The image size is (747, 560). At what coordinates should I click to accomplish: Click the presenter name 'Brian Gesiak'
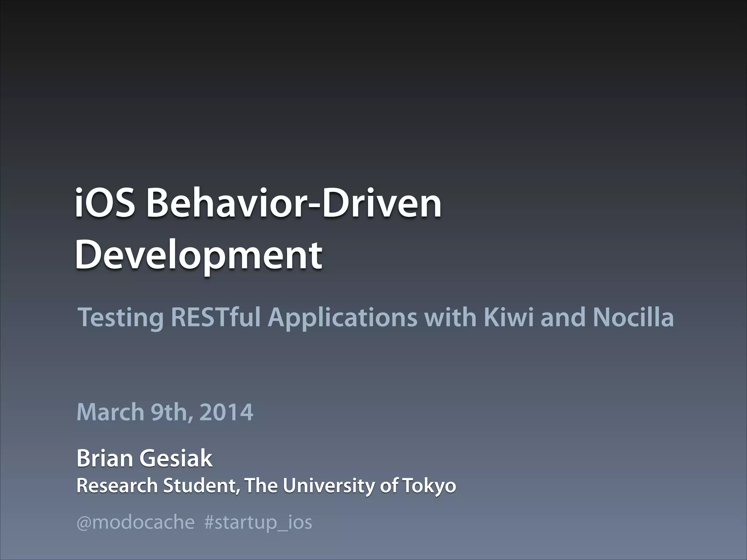coord(144,458)
